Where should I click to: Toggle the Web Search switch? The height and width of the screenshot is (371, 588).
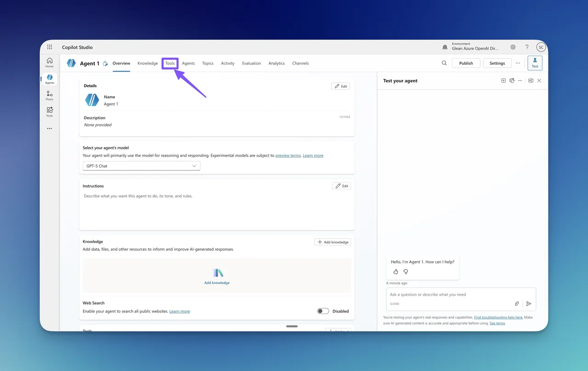click(x=323, y=311)
